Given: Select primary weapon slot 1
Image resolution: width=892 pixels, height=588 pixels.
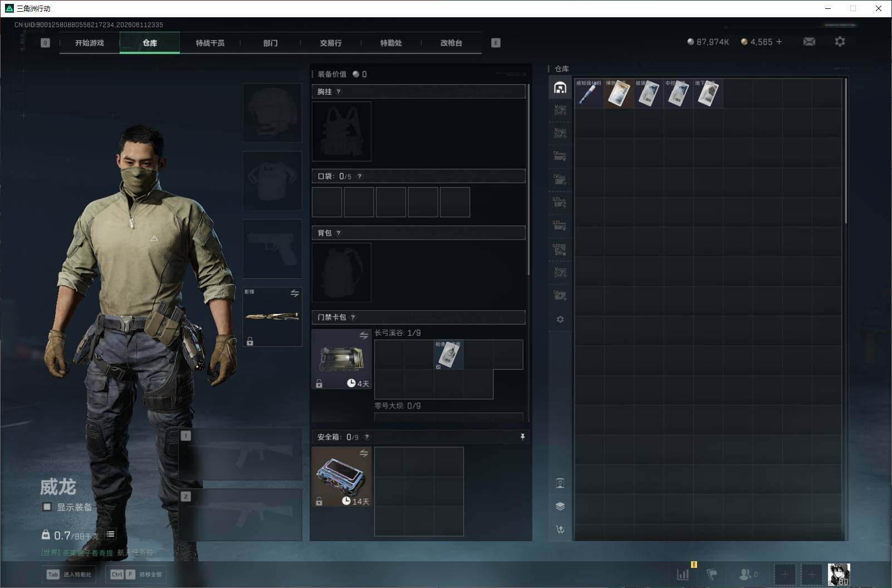Looking at the screenshot, I should pyautogui.click(x=241, y=455).
